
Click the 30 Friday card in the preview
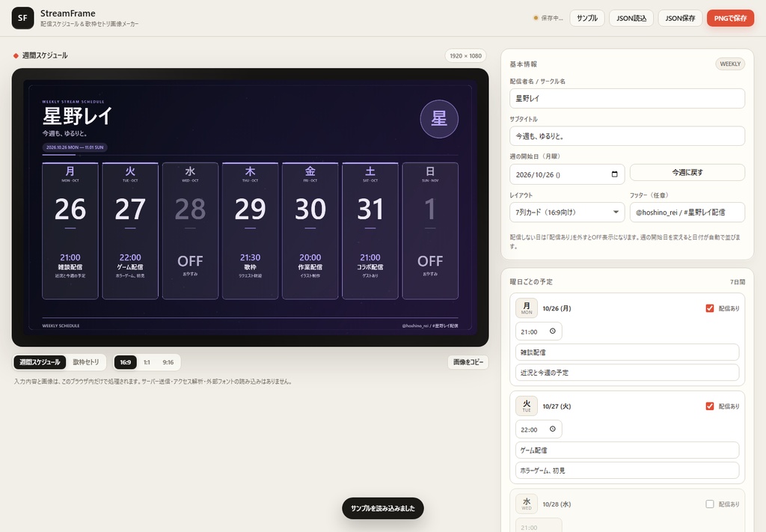coord(310,230)
